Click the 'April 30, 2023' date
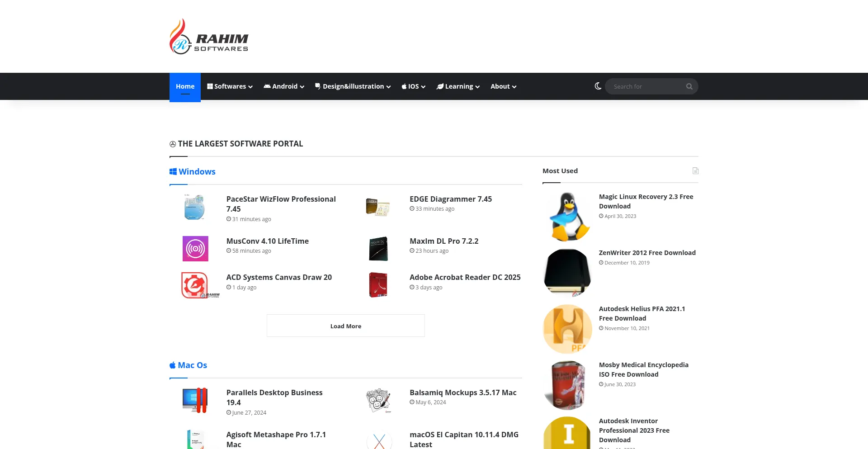This screenshot has height=449, width=868. 620,216
